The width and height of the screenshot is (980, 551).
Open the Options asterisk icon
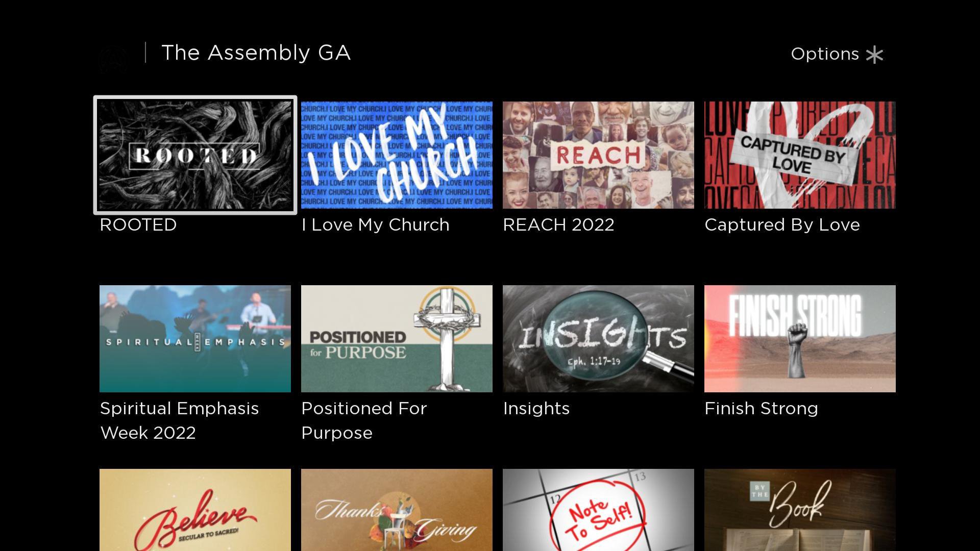click(x=874, y=55)
